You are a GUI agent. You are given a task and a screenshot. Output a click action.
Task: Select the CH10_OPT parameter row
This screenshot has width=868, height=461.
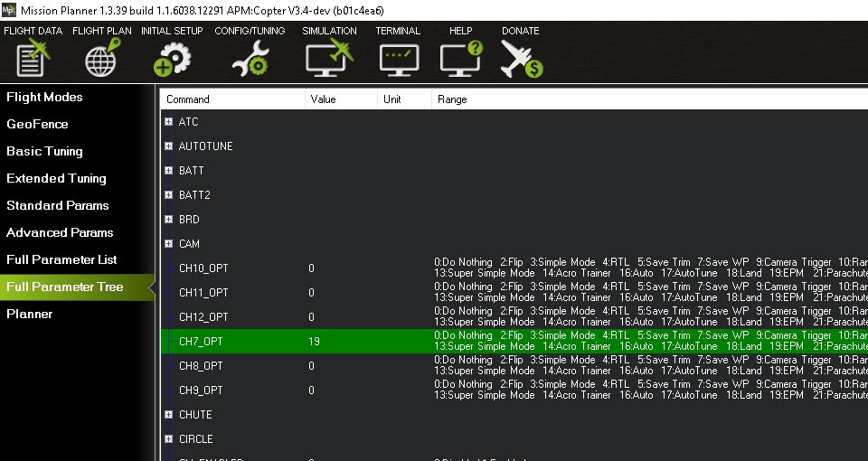[x=203, y=268]
